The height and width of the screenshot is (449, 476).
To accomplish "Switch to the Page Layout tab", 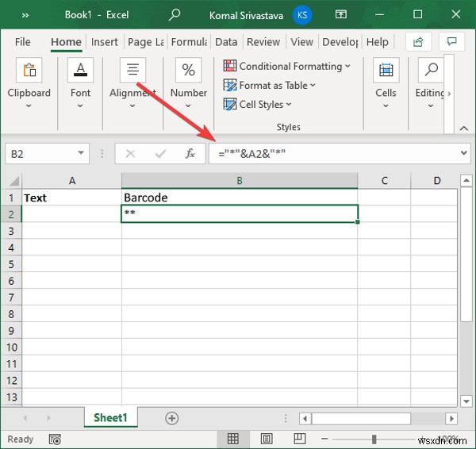I will click(x=146, y=42).
